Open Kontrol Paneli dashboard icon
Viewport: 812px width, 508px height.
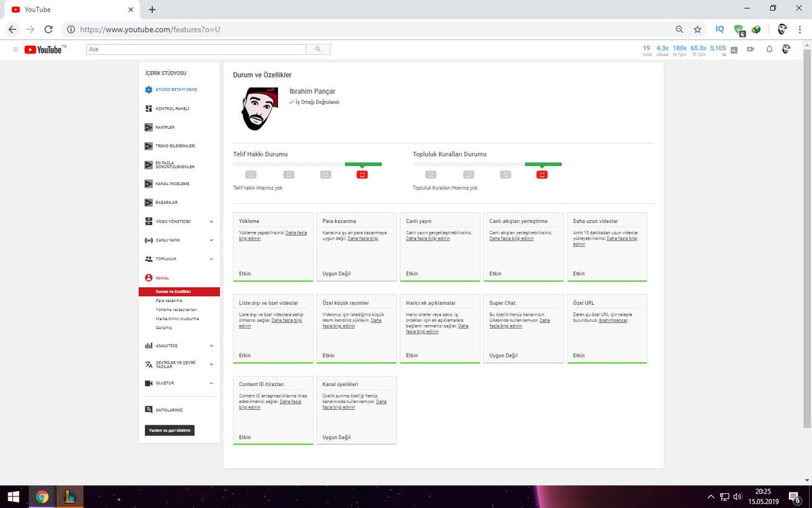pyautogui.click(x=149, y=108)
